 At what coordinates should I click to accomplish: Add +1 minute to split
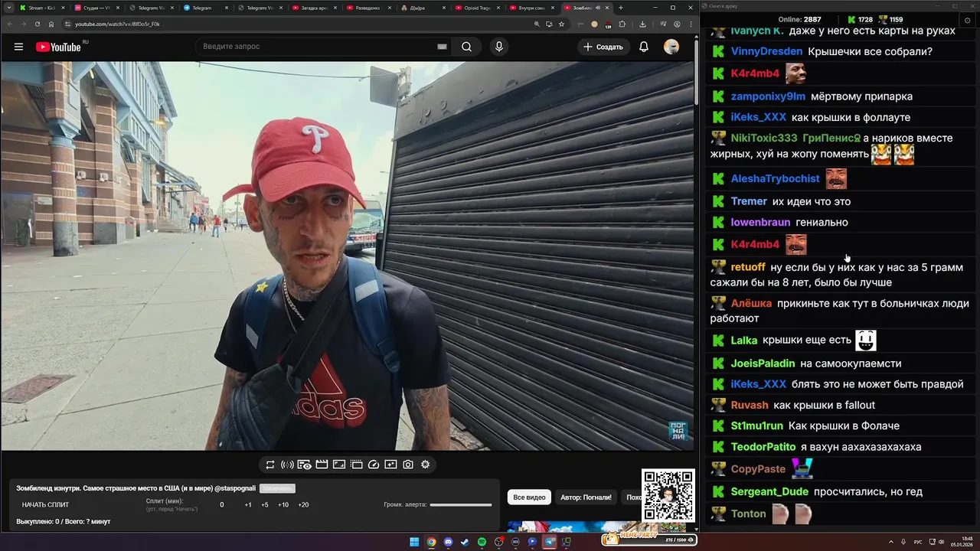[248, 505]
